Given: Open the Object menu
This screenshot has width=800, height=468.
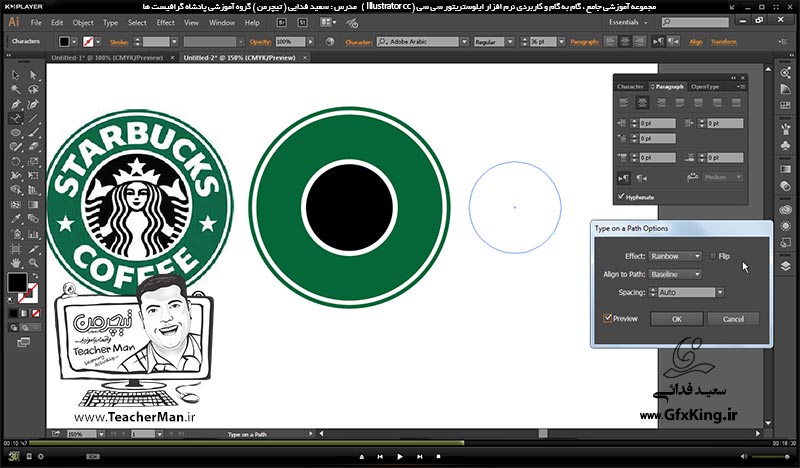Looking at the screenshot, I should [x=83, y=22].
